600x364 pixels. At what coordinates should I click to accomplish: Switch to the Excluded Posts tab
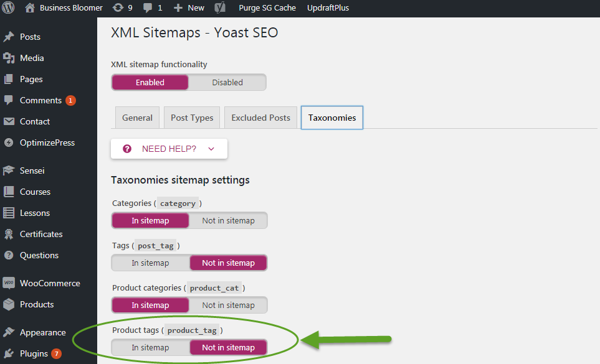point(260,118)
